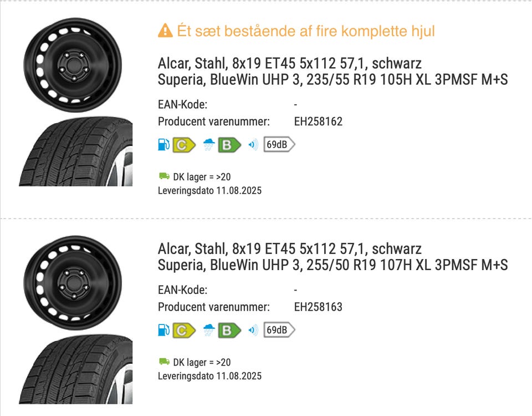Click fuel efficiency pump icon in second product
Screen dimensions: 532x416
click(163, 331)
